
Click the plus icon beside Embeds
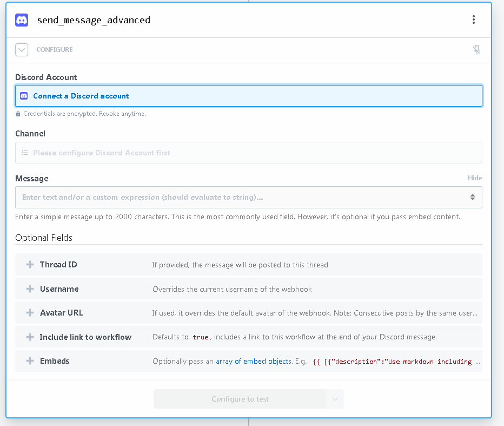tap(30, 361)
